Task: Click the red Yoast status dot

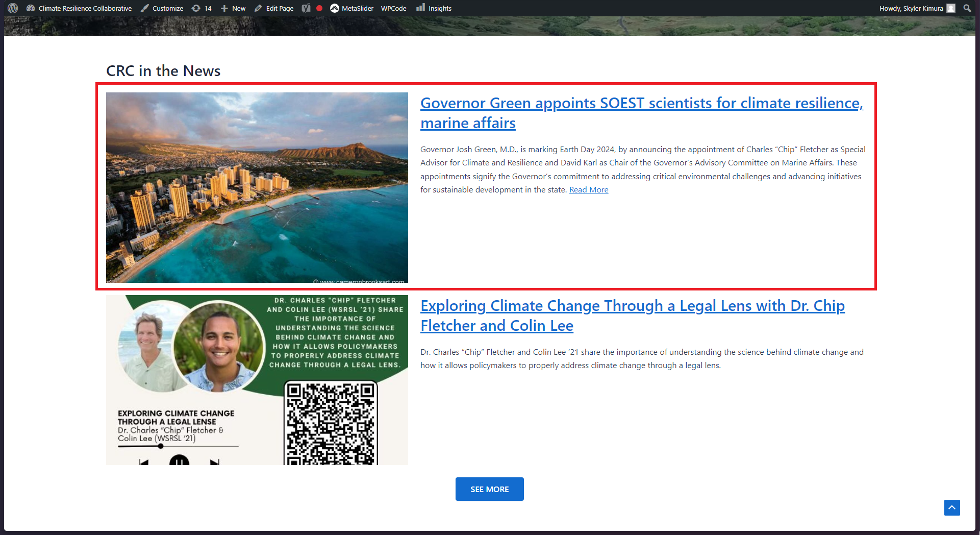Action: (x=319, y=8)
